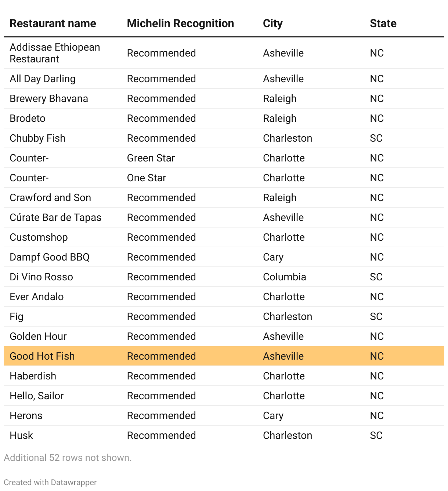Select the Husk restaurant name
The image size is (448, 491).
pyautogui.click(x=21, y=435)
